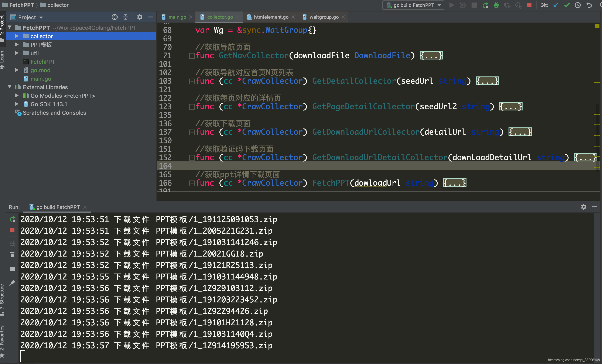
Task: Open waitgroup.go editor tab
Action: 324,17
